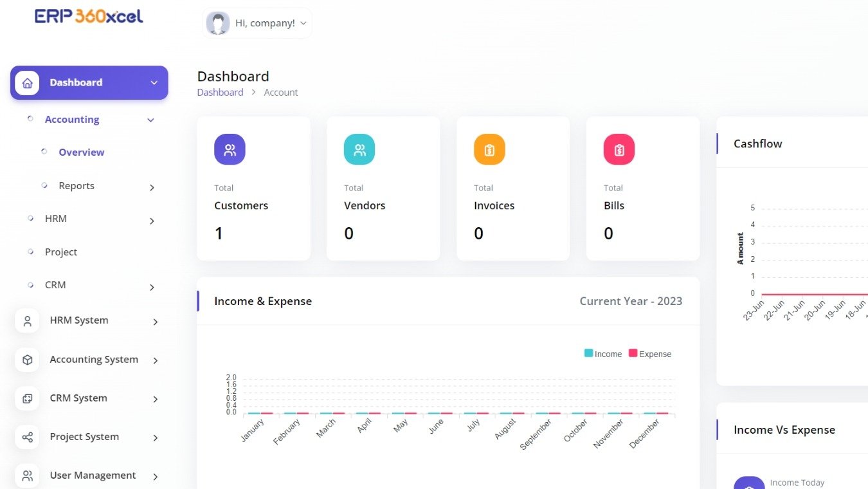Click the Accounting System box icon

(26, 360)
